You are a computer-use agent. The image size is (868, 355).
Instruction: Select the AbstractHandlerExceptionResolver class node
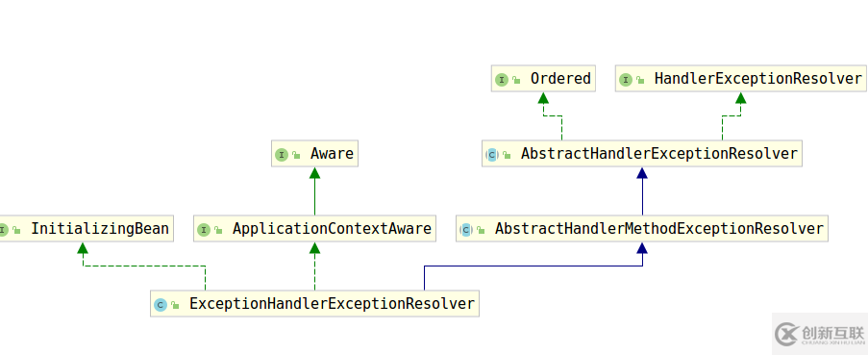(641, 153)
